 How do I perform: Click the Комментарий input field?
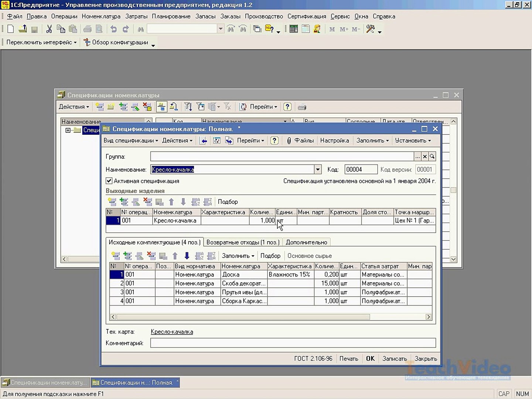pos(293,343)
